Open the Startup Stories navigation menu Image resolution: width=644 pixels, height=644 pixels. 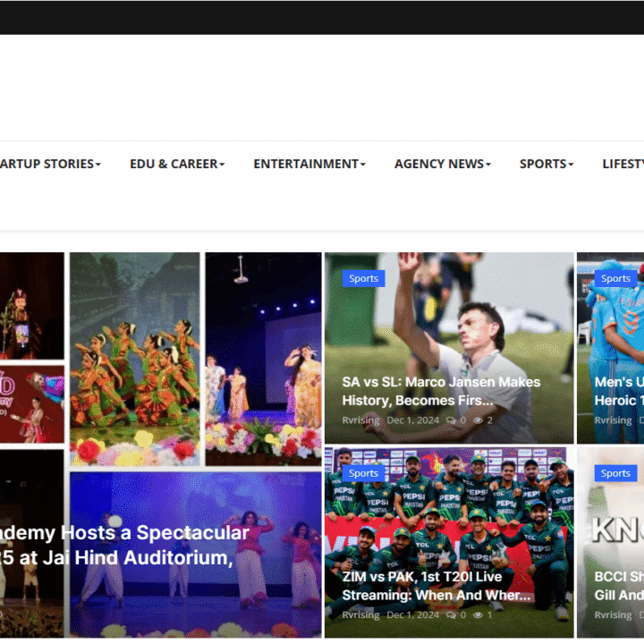pos(49,164)
